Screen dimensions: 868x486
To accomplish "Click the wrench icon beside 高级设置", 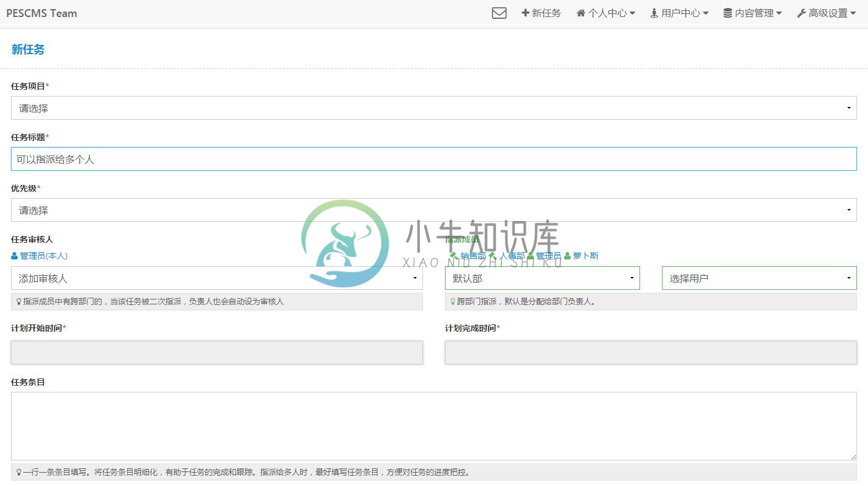I will (x=801, y=13).
